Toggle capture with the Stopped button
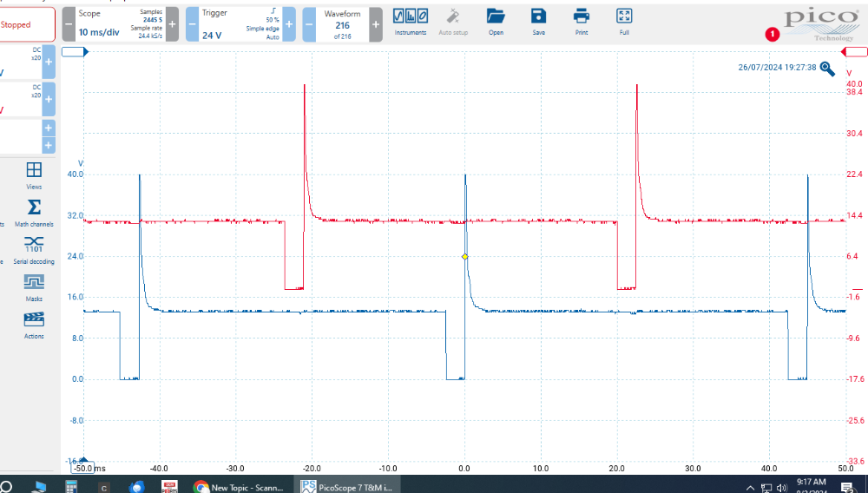 coord(26,25)
